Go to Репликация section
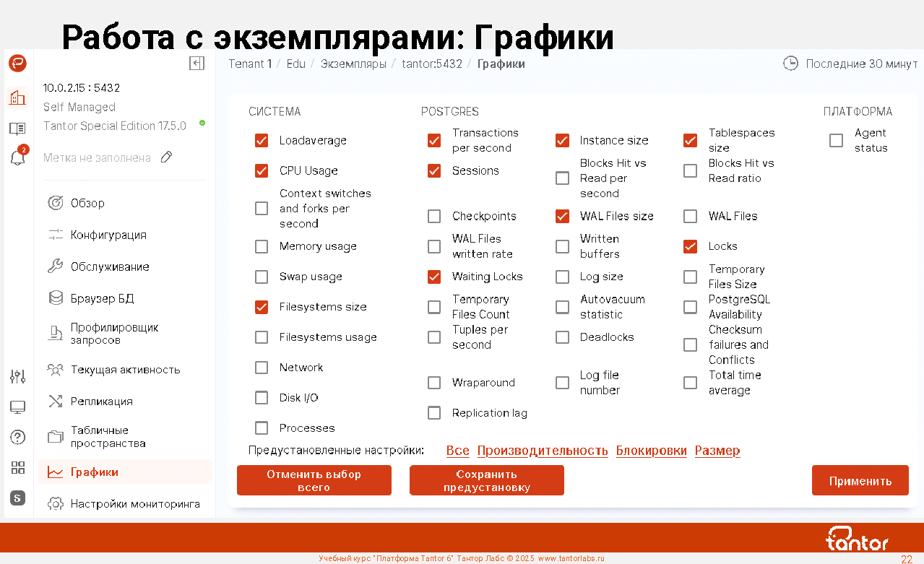924x564 pixels. [101, 402]
